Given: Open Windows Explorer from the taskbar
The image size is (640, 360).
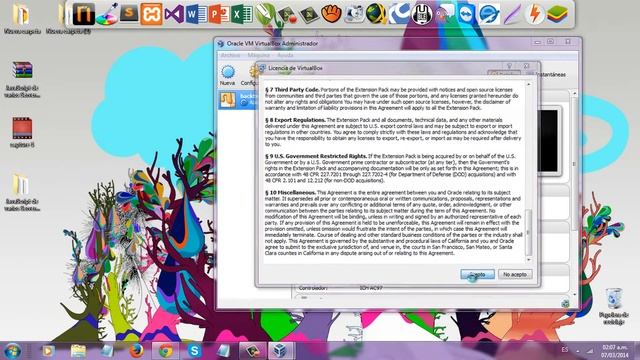Looking at the screenshot, I should coord(78,351).
